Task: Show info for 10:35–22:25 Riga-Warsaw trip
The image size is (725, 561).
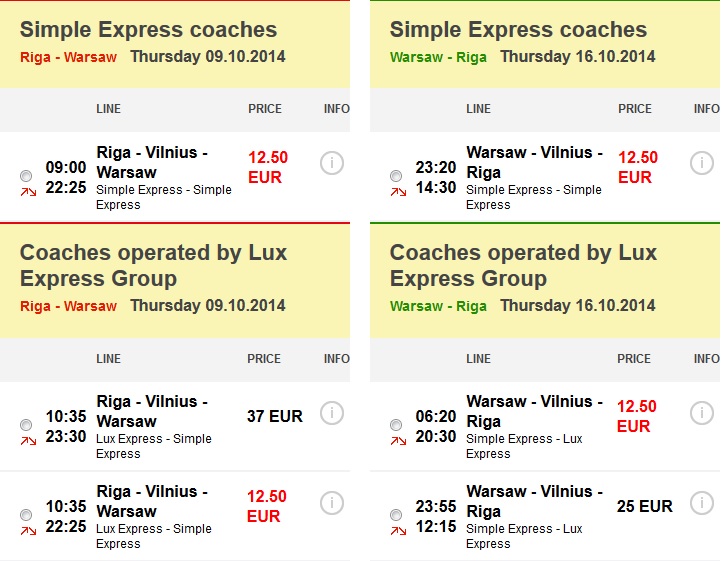Action: 332,503
